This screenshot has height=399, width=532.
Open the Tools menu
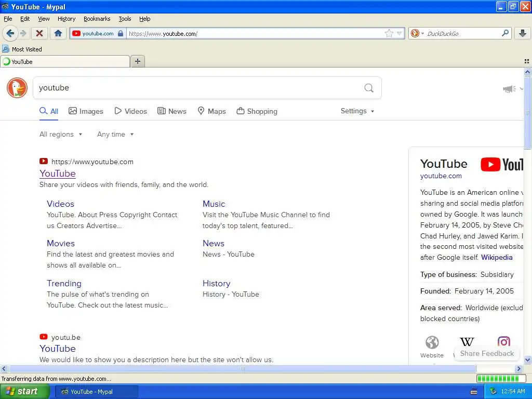click(125, 19)
